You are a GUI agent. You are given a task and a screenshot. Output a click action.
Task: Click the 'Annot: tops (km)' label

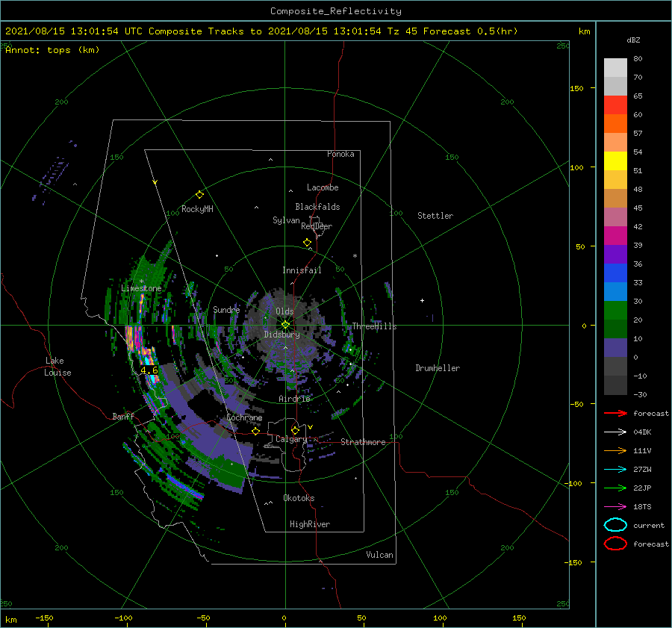pos(52,50)
